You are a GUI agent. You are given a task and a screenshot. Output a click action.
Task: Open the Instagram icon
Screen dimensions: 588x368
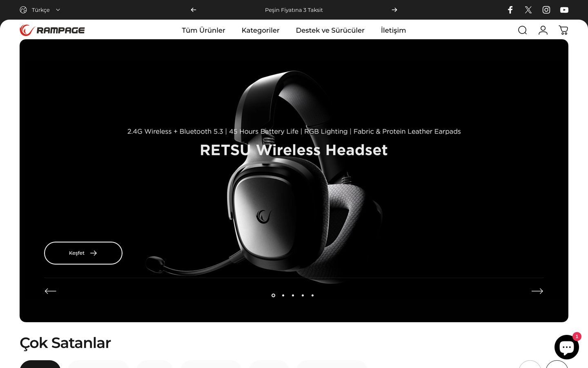pos(546,10)
